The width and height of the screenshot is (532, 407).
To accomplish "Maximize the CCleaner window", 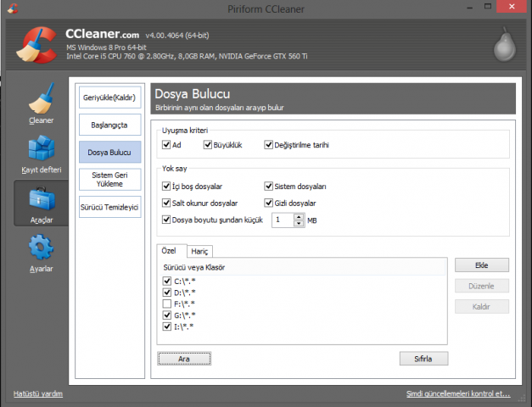I will [488, 7].
